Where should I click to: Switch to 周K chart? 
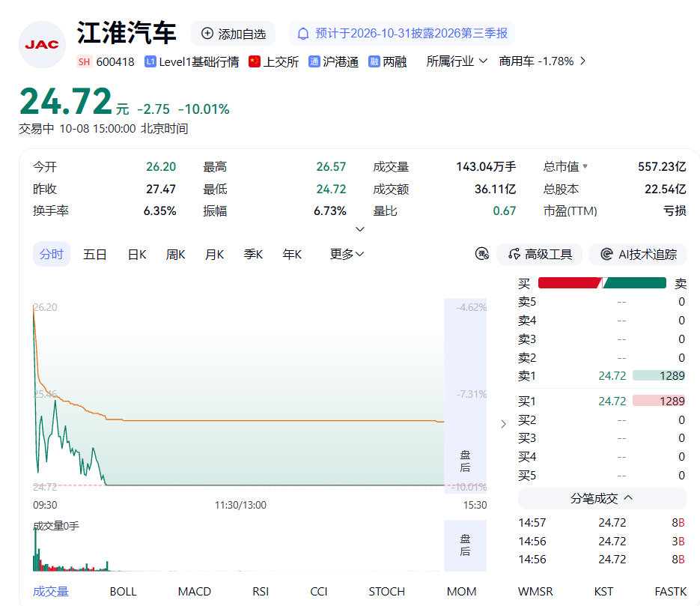pos(175,254)
